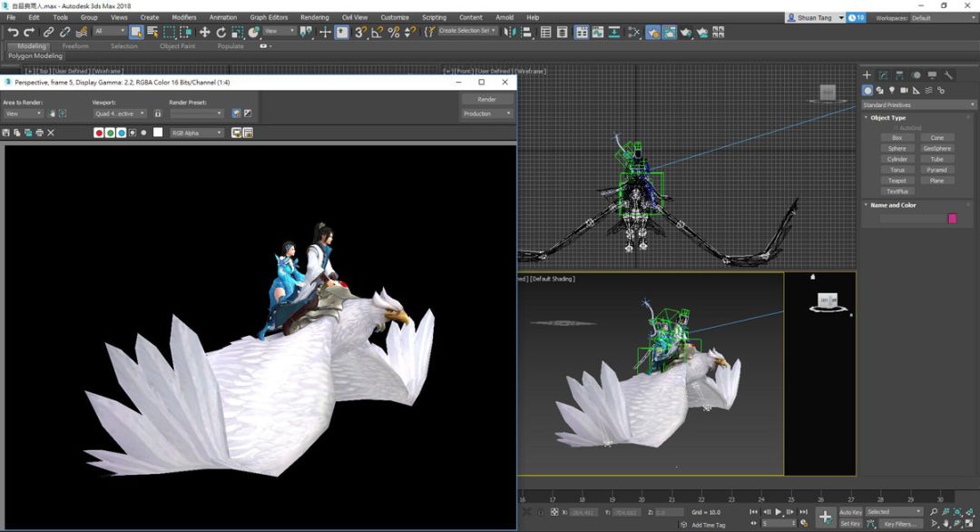Open the Rendering menu
This screenshot has width=980, height=532.
point(315,17)
